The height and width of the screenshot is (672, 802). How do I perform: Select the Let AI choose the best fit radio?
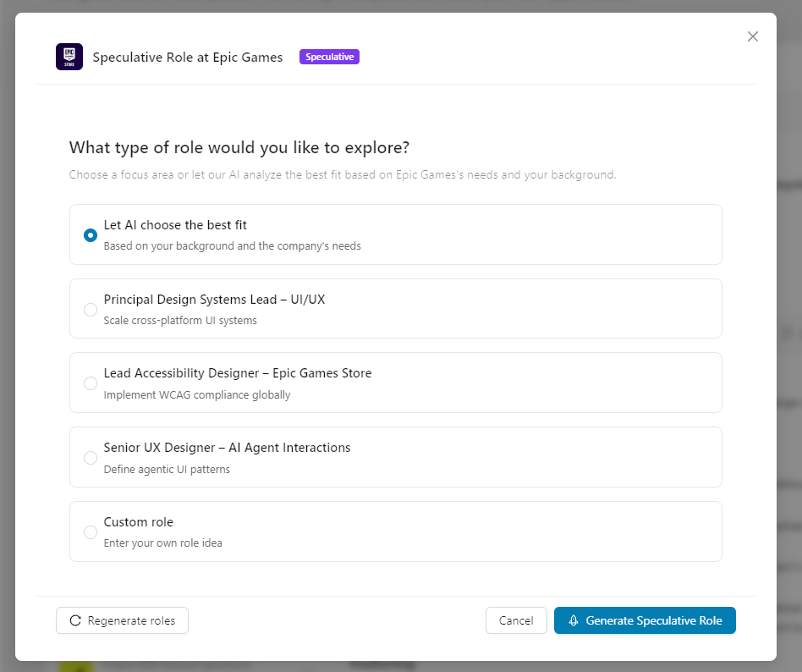(91, 235)
